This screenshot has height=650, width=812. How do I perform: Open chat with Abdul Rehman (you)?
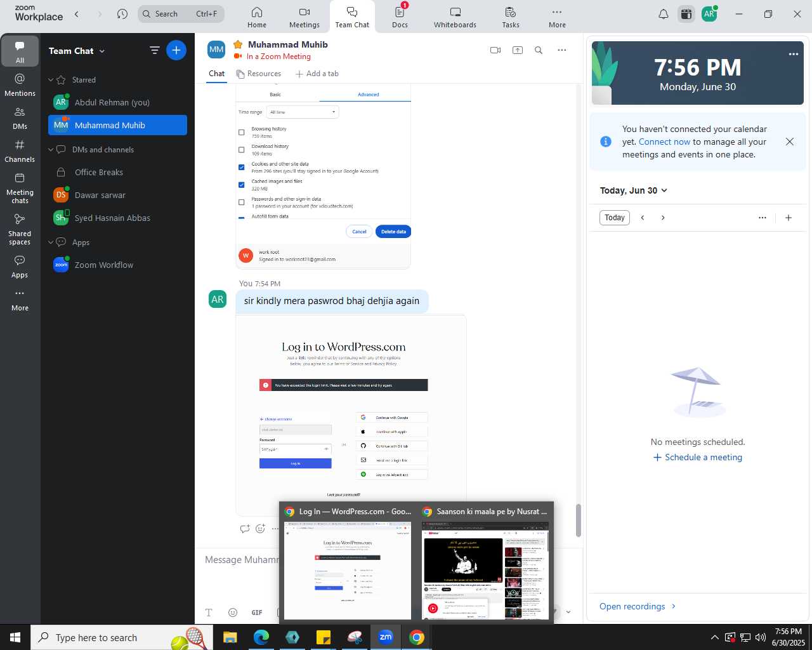click(x=117, y=102)
